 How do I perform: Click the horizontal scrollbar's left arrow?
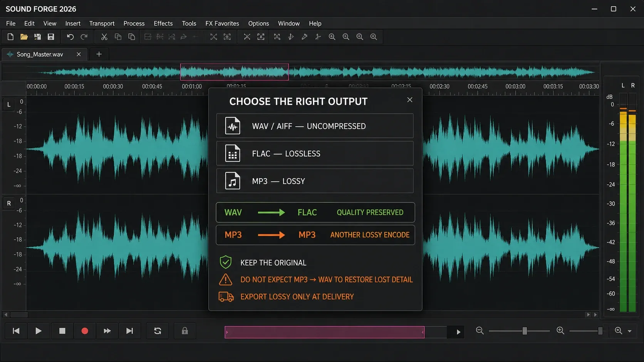point(6,315)
